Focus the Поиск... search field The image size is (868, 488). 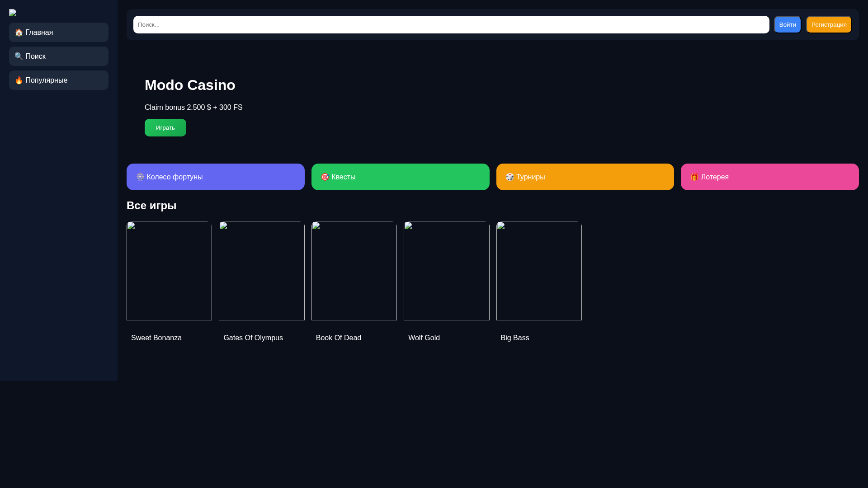(451, 24)
